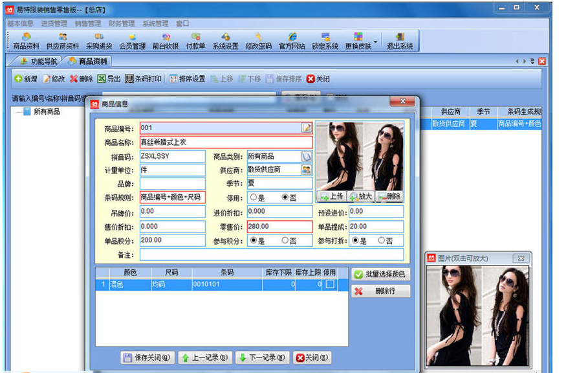Switch to the 功能导航 tab

coord(38,61)
